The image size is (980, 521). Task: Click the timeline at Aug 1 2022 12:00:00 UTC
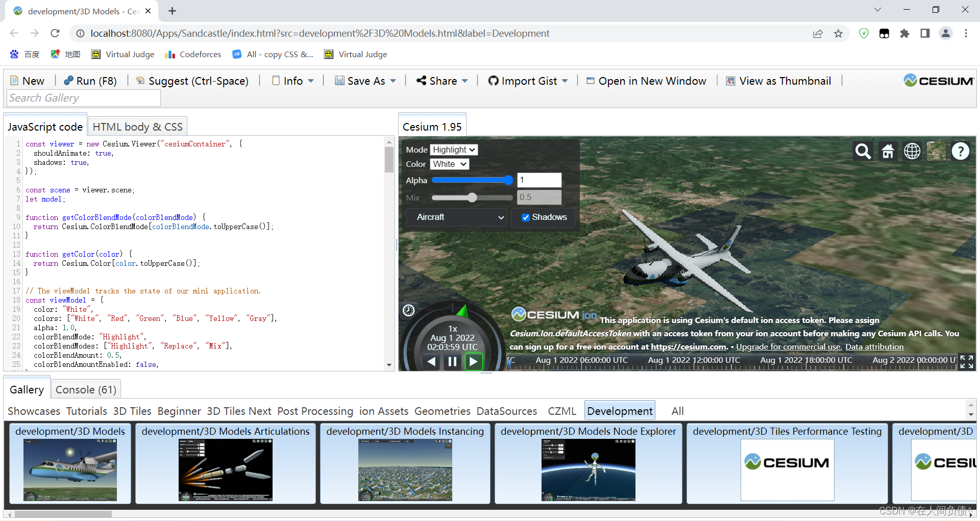tap(694, 360)
